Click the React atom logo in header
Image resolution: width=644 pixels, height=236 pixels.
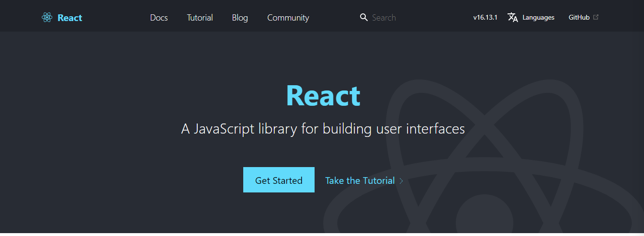(46, 18)
